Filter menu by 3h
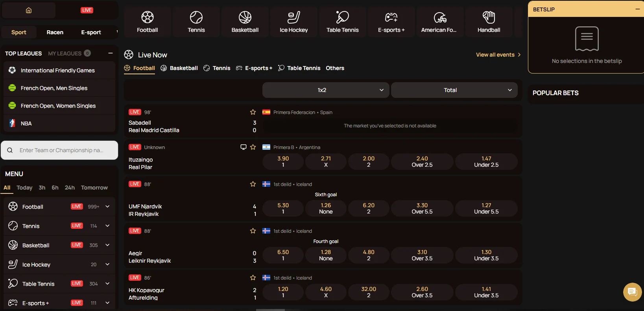644x311 pixels. pos(42,188)
